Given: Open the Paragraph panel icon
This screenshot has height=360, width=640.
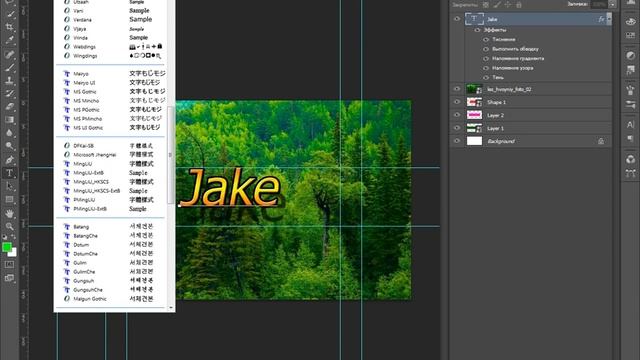Looking at the screenshot, I should point(631,139).
